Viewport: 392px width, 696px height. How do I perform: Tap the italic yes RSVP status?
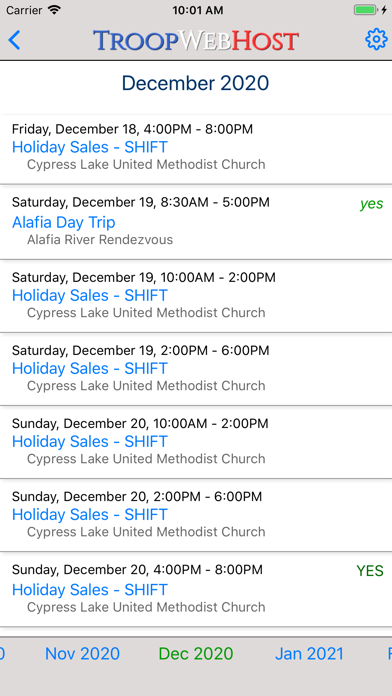click(372, 204)
